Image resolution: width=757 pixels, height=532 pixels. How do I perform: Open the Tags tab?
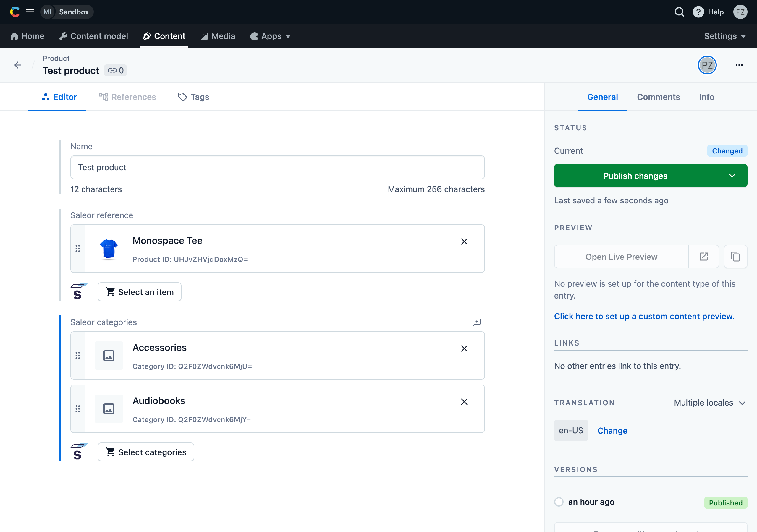194,97
